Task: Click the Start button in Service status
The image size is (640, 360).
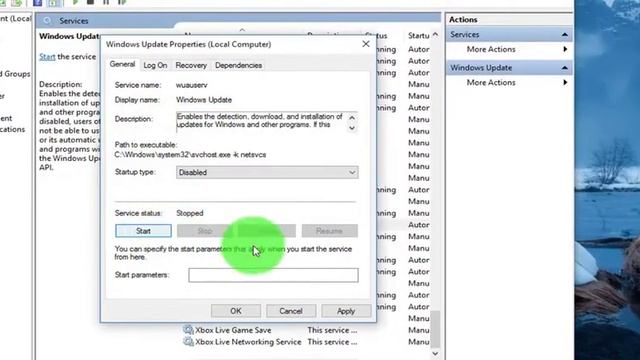Action: [143, 231]
